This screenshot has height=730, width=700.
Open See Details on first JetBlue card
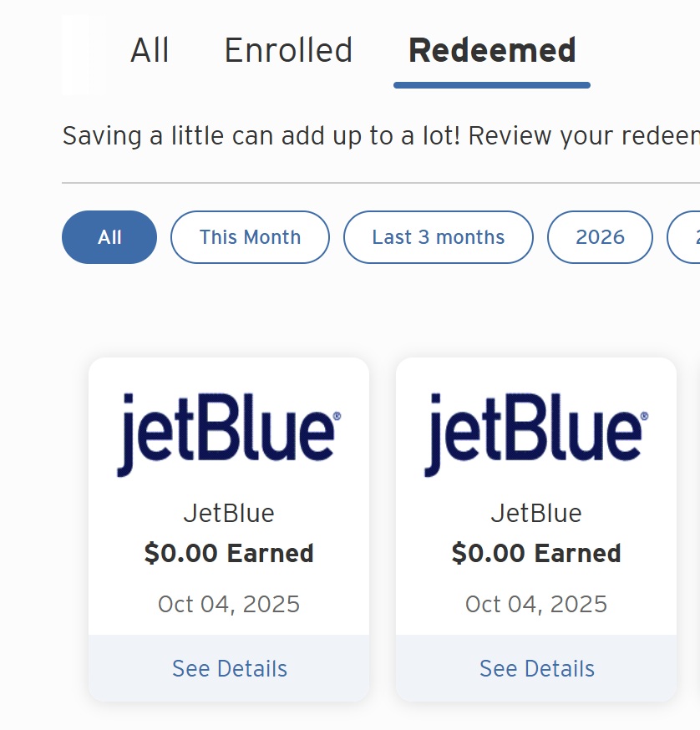pos(229,668)
